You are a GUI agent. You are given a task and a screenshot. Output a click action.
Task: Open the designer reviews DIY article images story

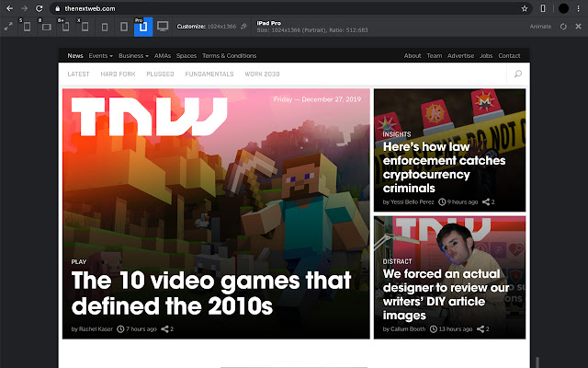[446, 294]
